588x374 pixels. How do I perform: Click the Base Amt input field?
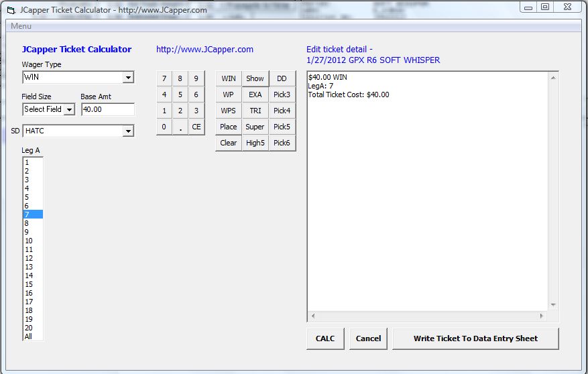click(108, 109)
